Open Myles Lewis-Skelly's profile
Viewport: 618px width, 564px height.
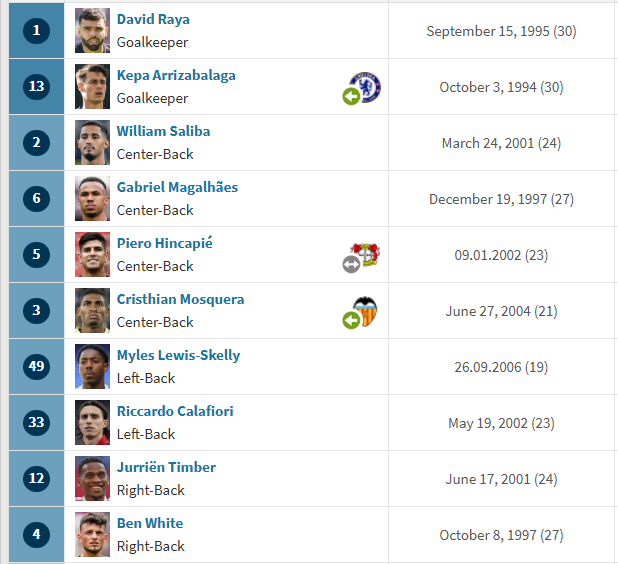[x=179, y=355]
